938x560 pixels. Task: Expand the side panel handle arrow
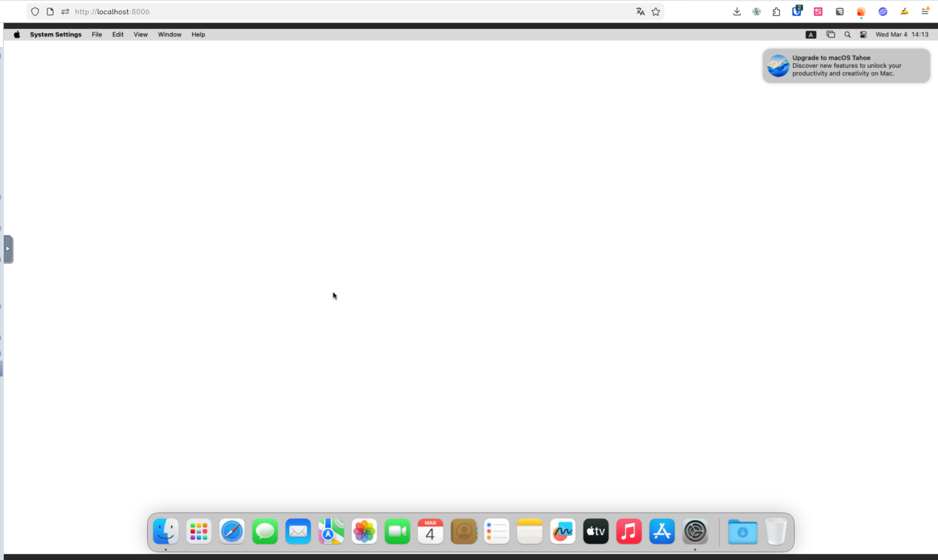8,249
